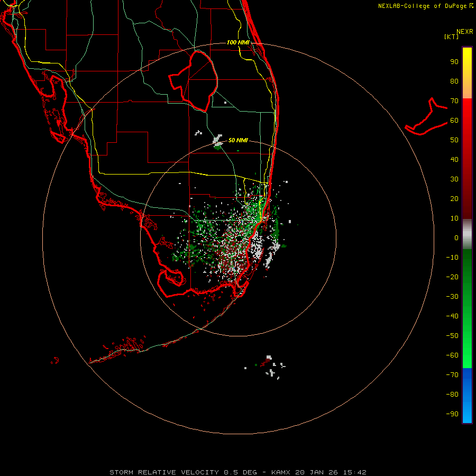Screen dimensions: 476x476
Task: Click the 10 value on velocity scale
Action: click(x=454, y=218)
